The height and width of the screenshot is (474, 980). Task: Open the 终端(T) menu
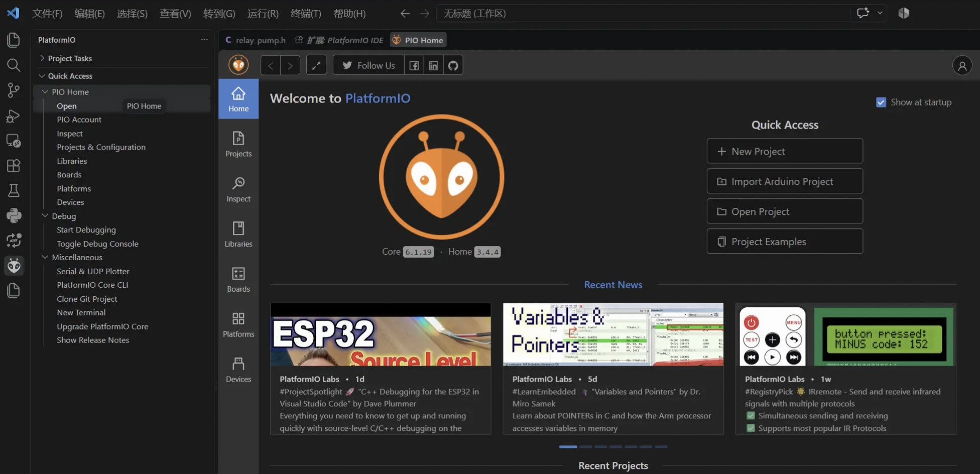(306, 14)
